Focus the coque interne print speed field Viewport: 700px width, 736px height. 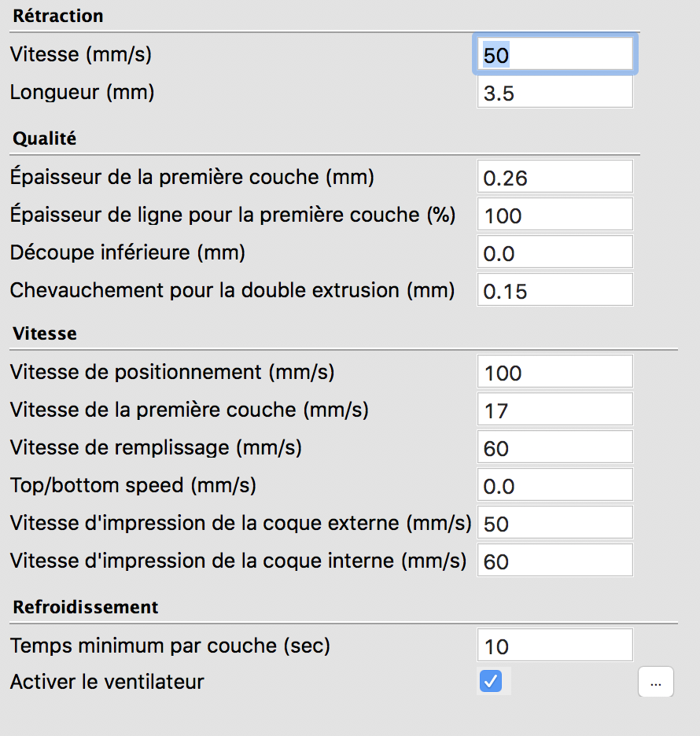(x=554, y=561)
